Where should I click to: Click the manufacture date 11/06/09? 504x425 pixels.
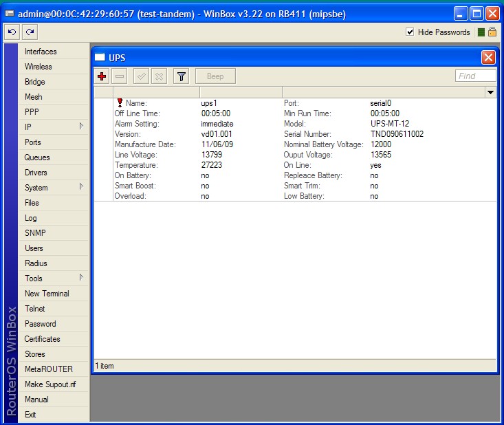tap(217, 144)
